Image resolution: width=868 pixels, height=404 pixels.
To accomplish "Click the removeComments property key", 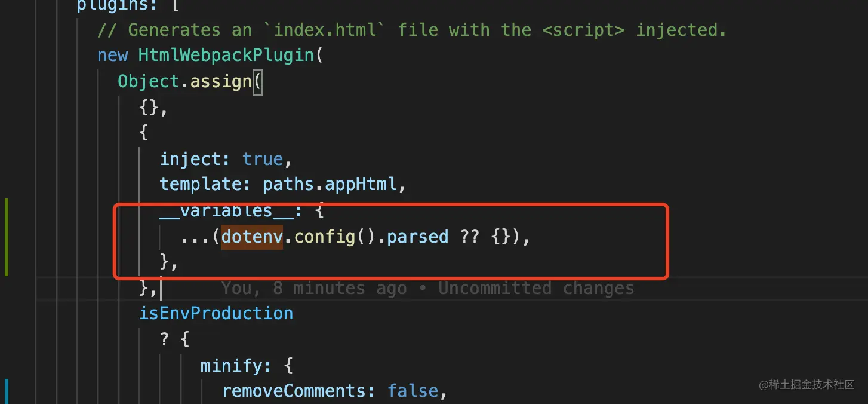I will 293,391.
